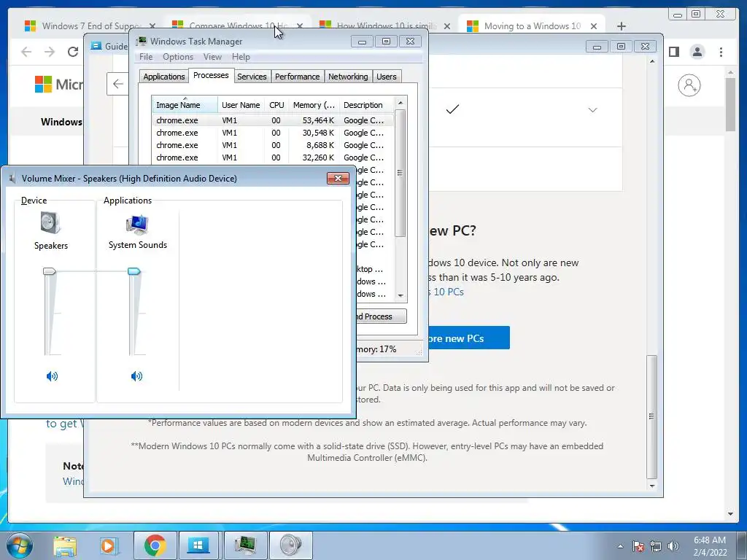The height and width of the screenshot is (560, 747).
Task: Close the Windows 7 End of Support tab
Action: pos(152,26)
